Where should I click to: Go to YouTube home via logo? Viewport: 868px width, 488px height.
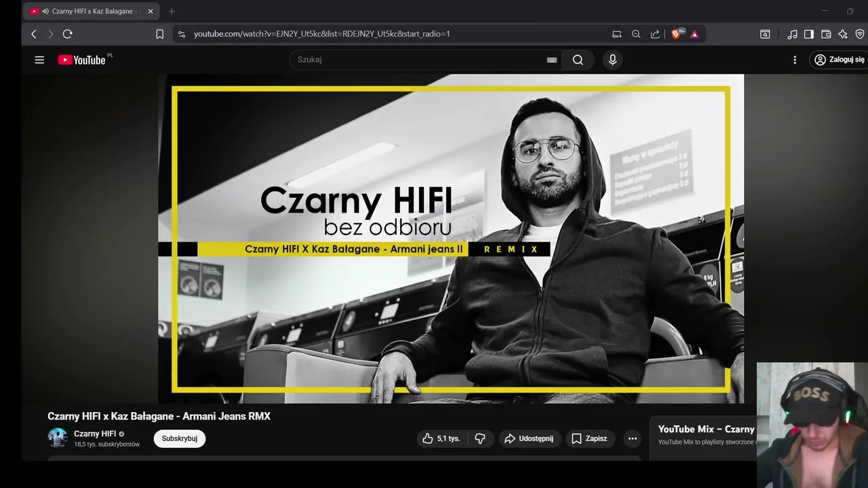[x=81, y=60]
